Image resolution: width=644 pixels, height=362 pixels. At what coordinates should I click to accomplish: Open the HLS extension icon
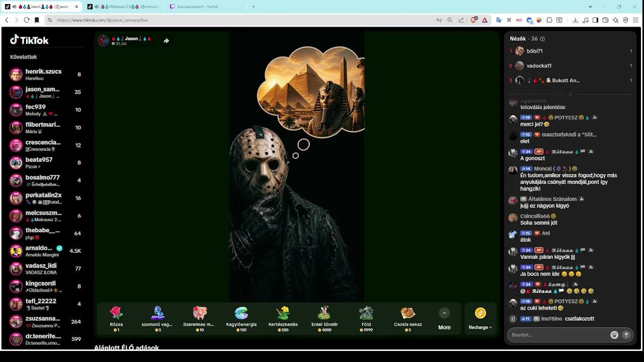[519, 20]
